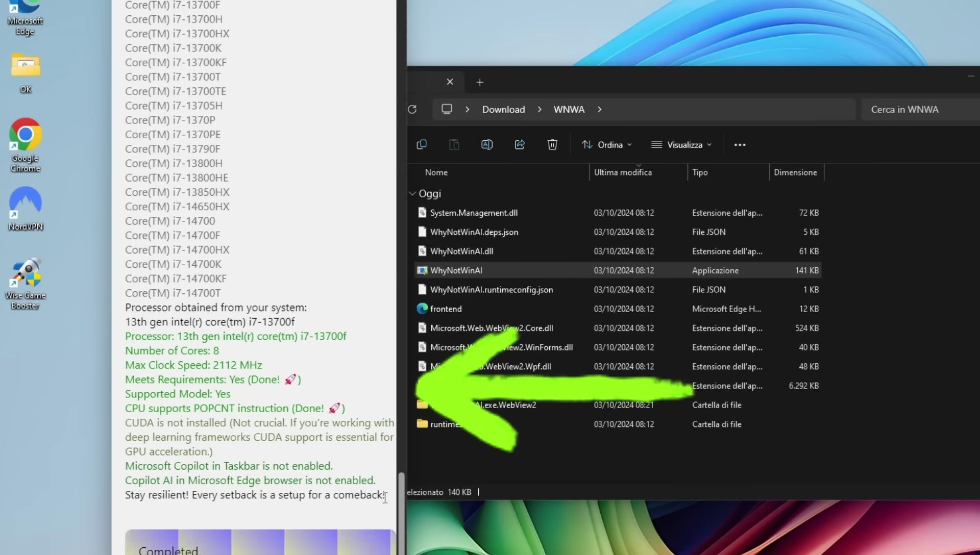The height and width of the screenshot is (555, 980).
Task: Launch Wise Game Booster shortcut
Action: coord(26,284)
